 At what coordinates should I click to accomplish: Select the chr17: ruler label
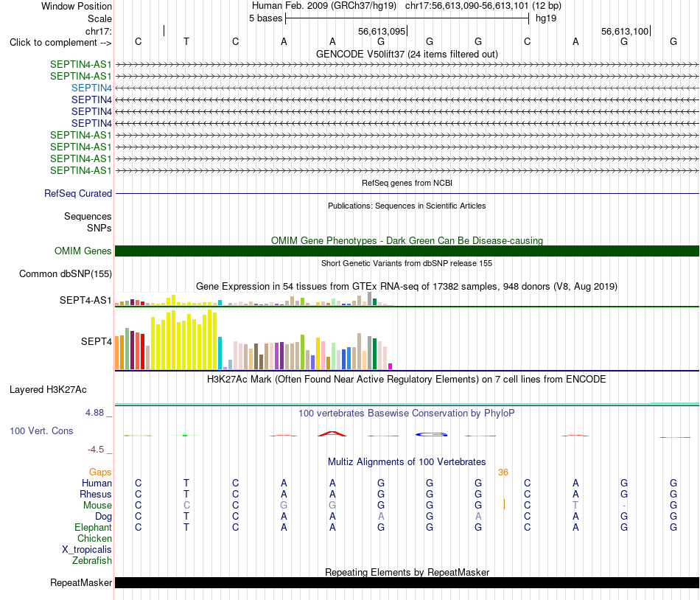tap(99, 31)
